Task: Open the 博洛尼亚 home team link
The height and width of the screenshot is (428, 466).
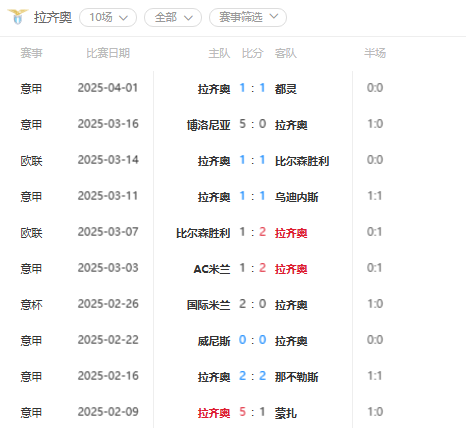Action: pyautogui.click(x=209, y=125)
